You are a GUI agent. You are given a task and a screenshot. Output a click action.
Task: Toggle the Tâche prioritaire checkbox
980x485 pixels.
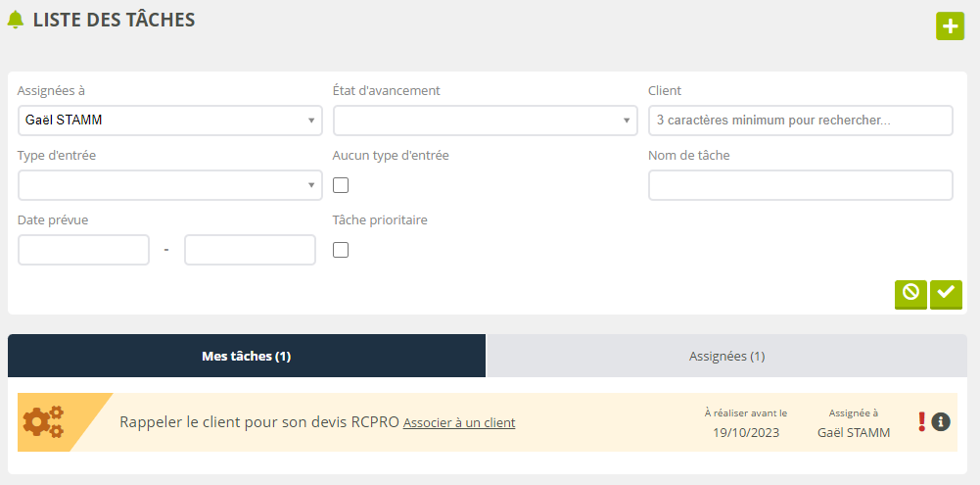pyautogui.click(x=341, y=250)
